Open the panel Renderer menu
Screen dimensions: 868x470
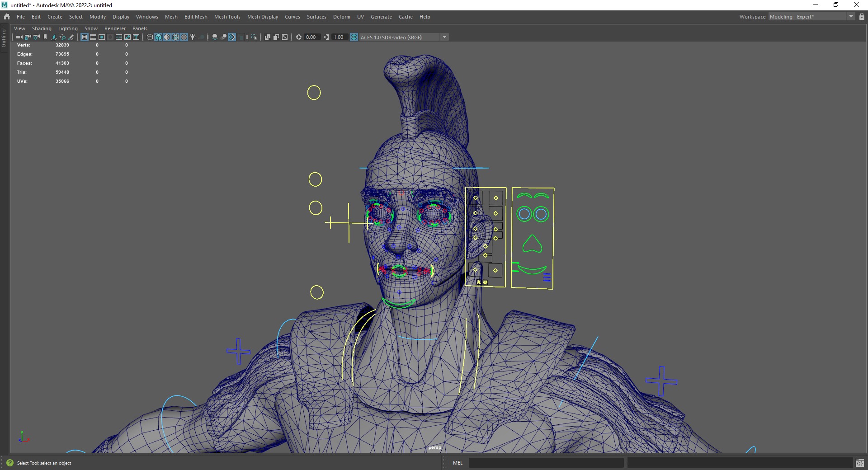[115, 28]
